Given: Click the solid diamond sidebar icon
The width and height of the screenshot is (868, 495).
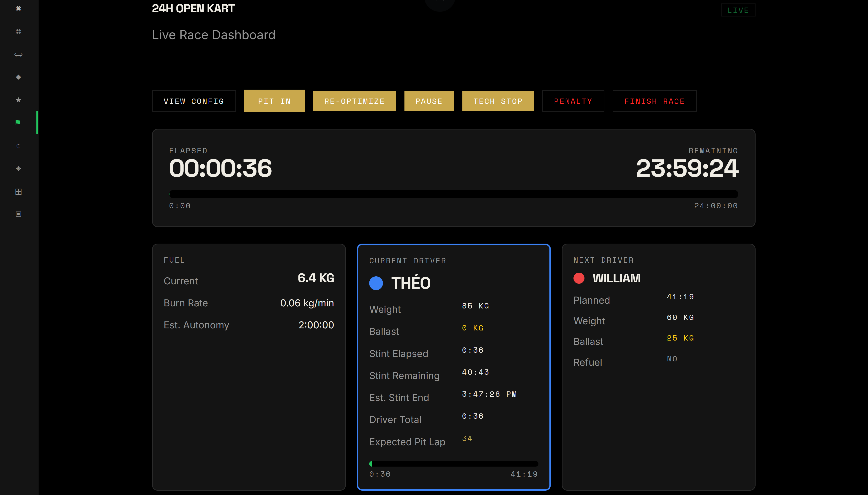Looking at the screenshot, I should tap(18, 77).
